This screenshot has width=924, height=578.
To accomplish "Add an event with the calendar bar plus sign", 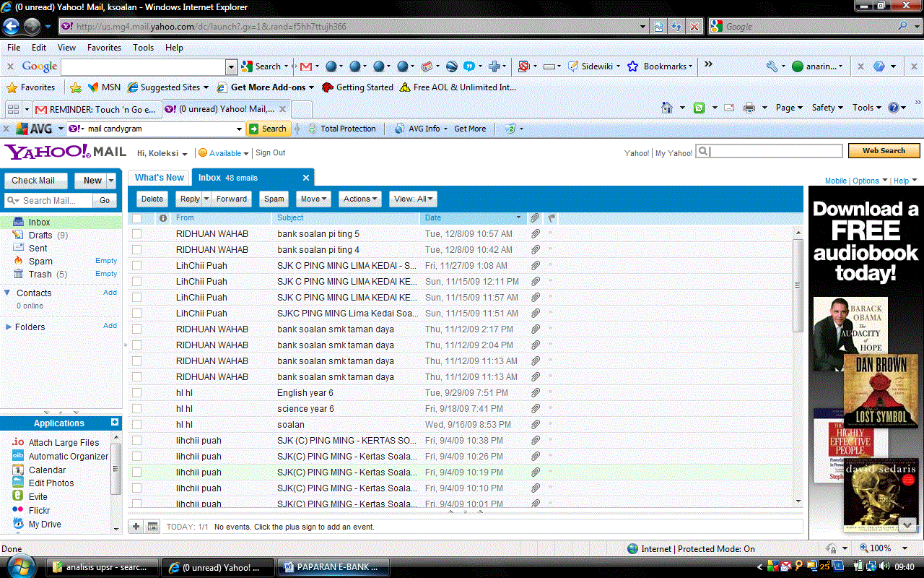I will click(136, 527).
